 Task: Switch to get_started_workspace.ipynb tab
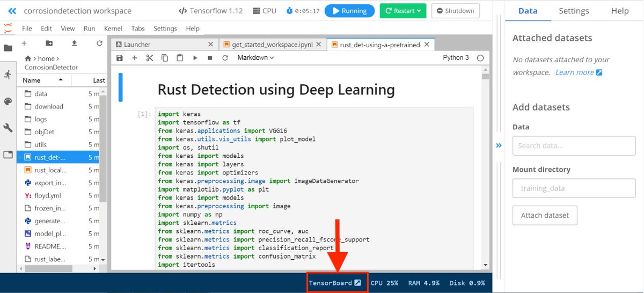click(273, 45)
